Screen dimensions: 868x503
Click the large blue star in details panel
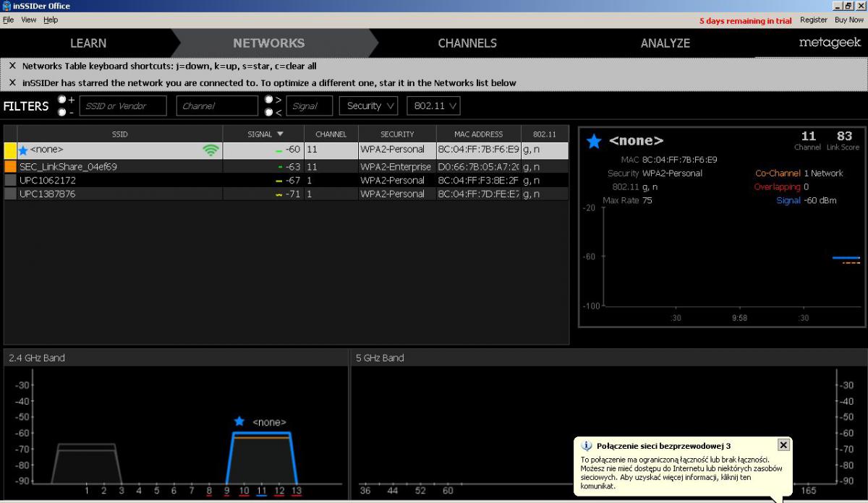pyautogui.click(x=594, y=141)
